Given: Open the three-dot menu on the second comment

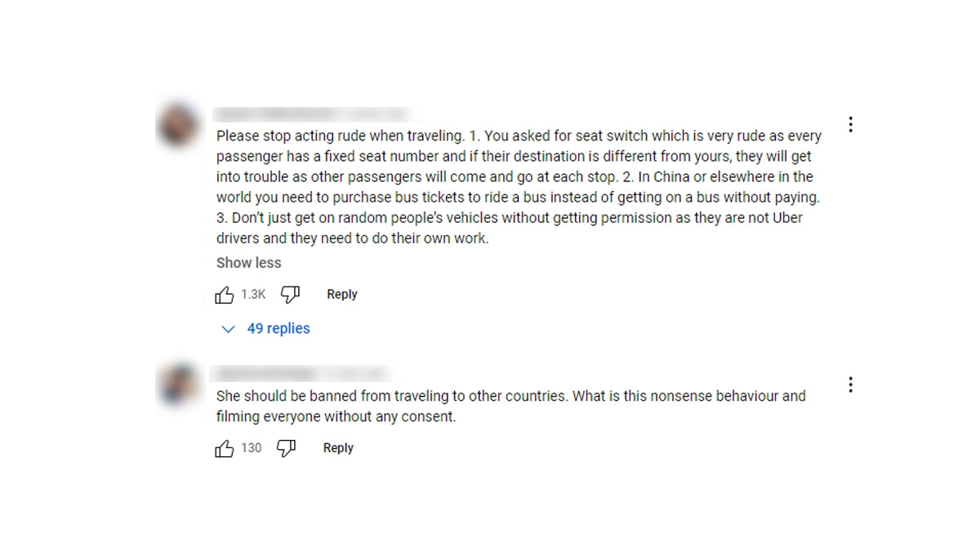Looking at the screenshot, I should (850, 384).
